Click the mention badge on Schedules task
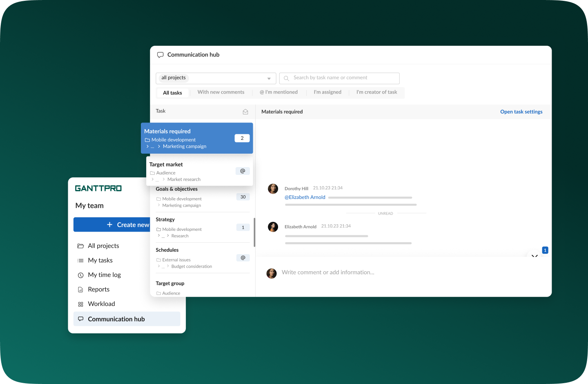 tap(243, 258)
